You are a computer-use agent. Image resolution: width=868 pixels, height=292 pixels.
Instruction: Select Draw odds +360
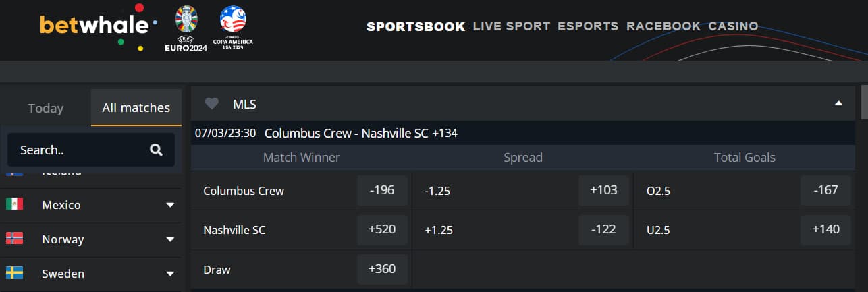pyautogui.click(x=382, y=269)
